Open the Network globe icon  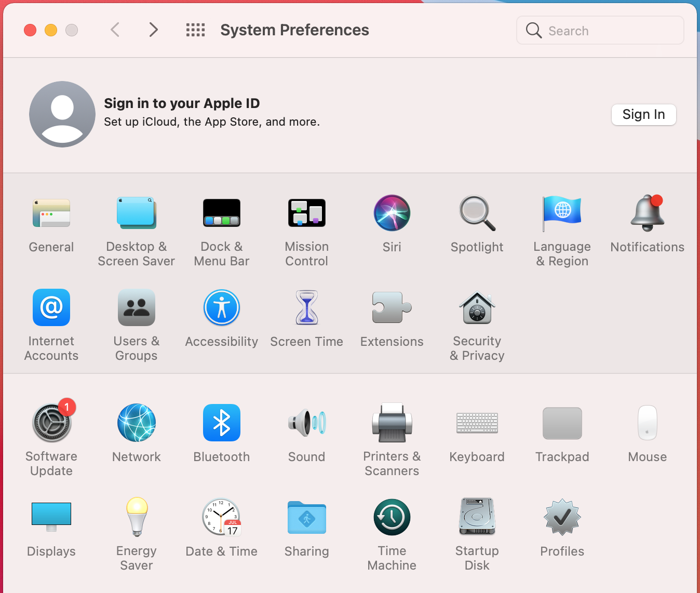click(x=136, y=423)
